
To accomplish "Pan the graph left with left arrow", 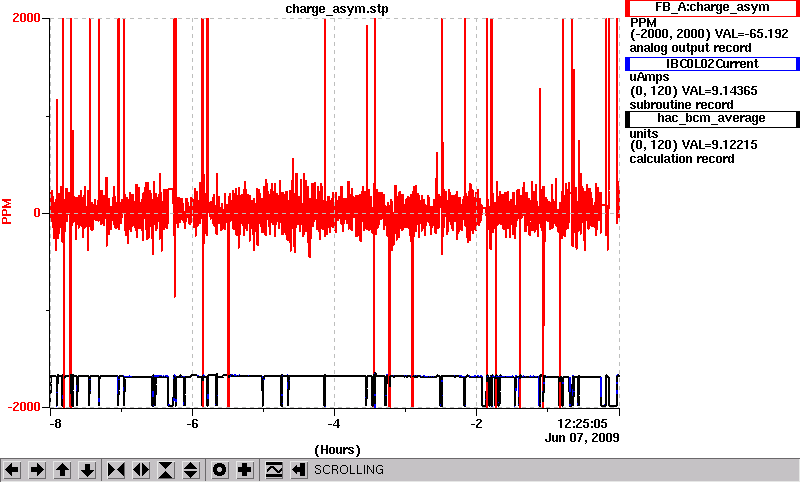I will tap(12, 470).
